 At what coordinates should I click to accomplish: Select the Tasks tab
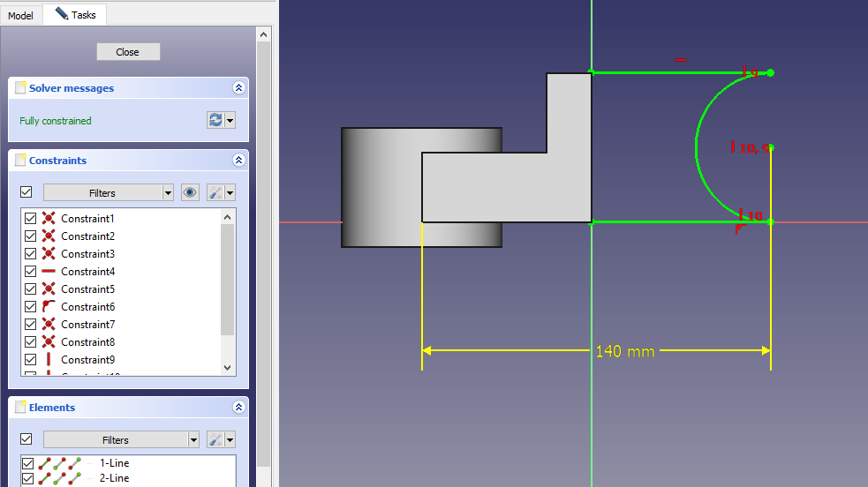pyautogui.click(x=76, y=15)
